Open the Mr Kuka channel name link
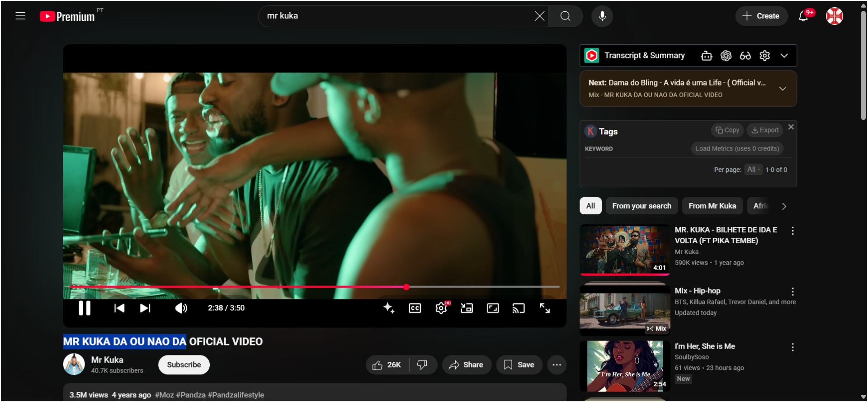 107,360
